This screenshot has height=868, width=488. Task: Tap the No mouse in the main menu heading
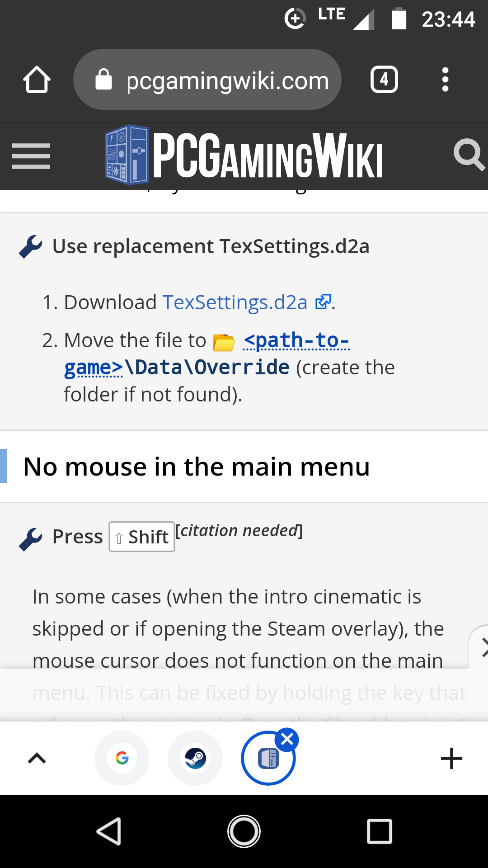[197, 467]
